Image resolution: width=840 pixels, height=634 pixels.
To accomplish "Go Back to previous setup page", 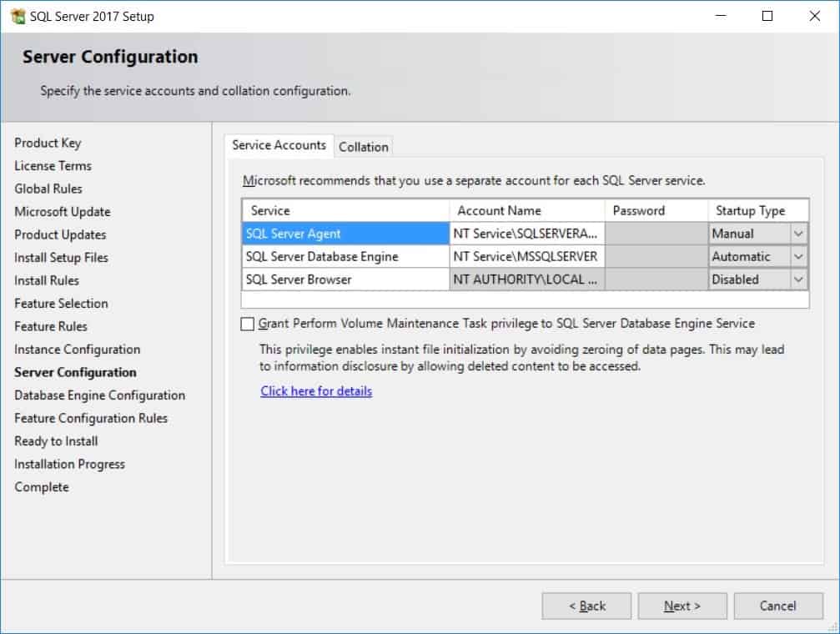I will pos(586,606).
